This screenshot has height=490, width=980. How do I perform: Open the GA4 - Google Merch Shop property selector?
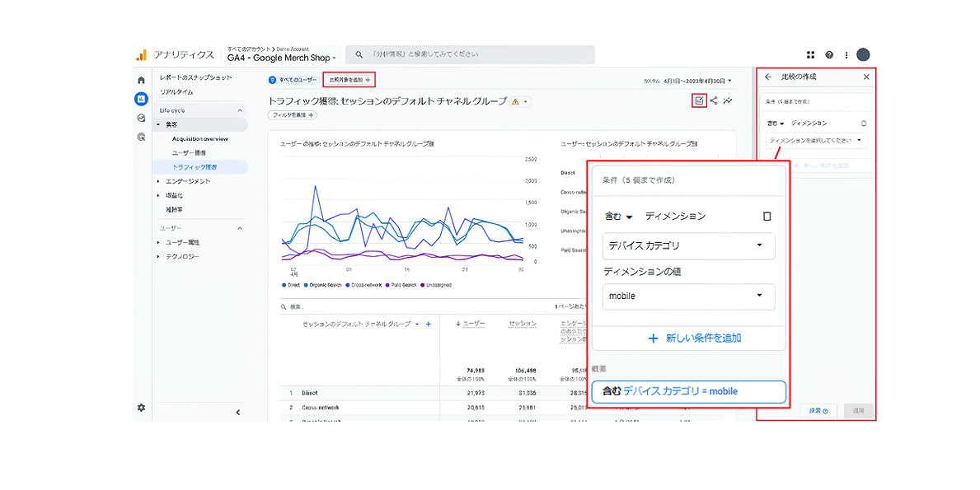pos(281,58)
